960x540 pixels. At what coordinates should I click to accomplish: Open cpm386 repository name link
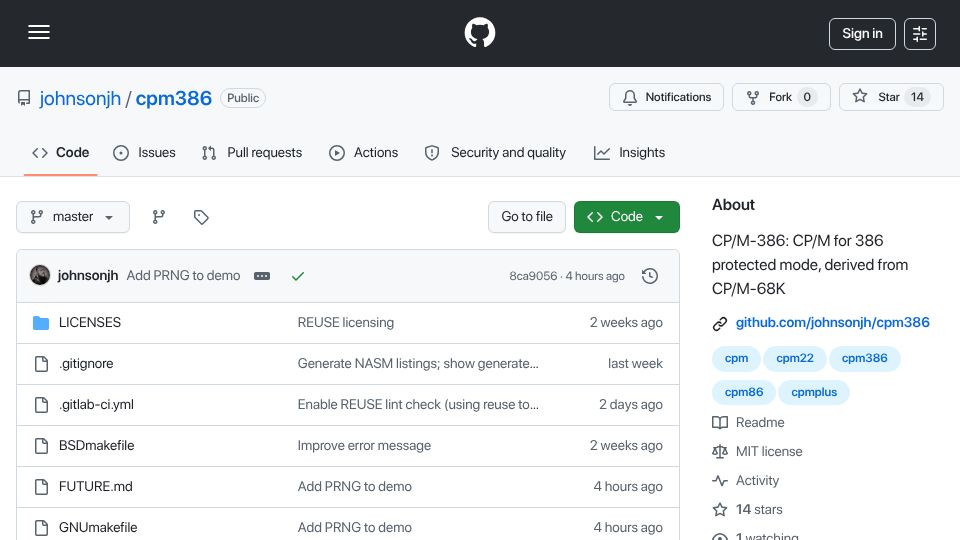tap(173, 98)
